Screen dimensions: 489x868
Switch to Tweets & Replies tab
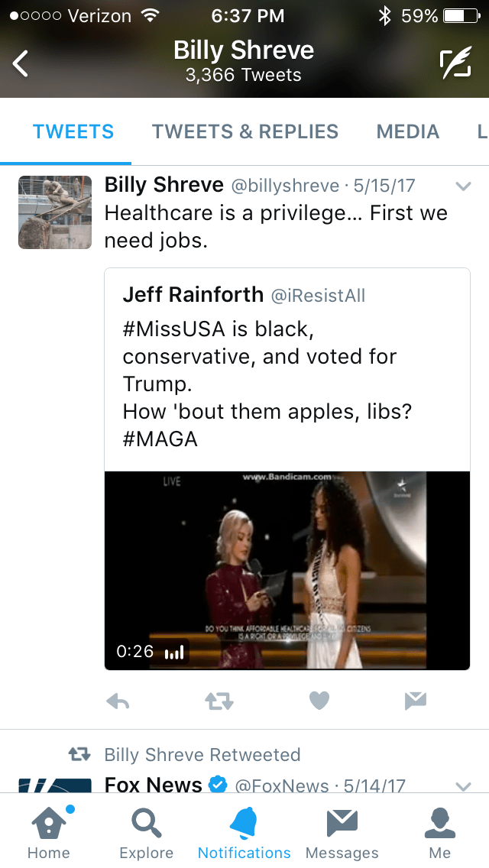[244, 131]
